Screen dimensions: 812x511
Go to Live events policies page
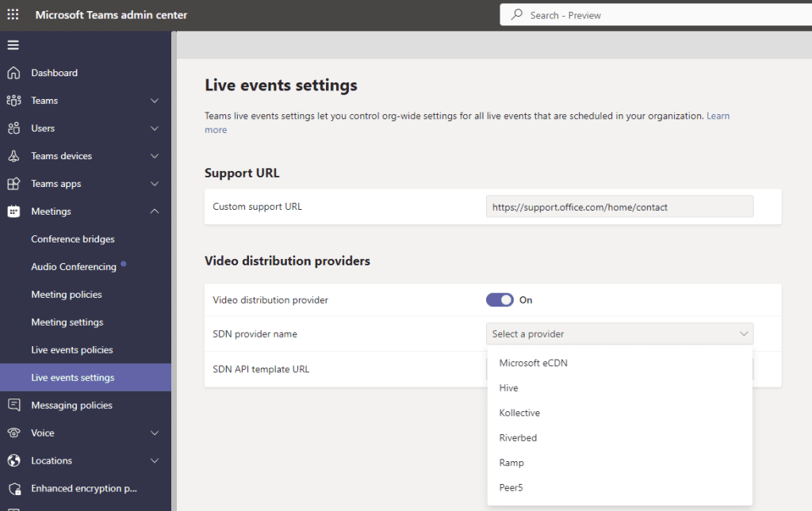[x=72, y=350]
